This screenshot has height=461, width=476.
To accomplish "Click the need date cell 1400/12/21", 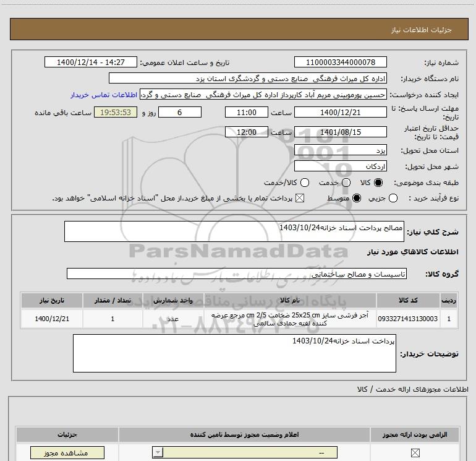I will pyautogui.click(x=51, y=319).
